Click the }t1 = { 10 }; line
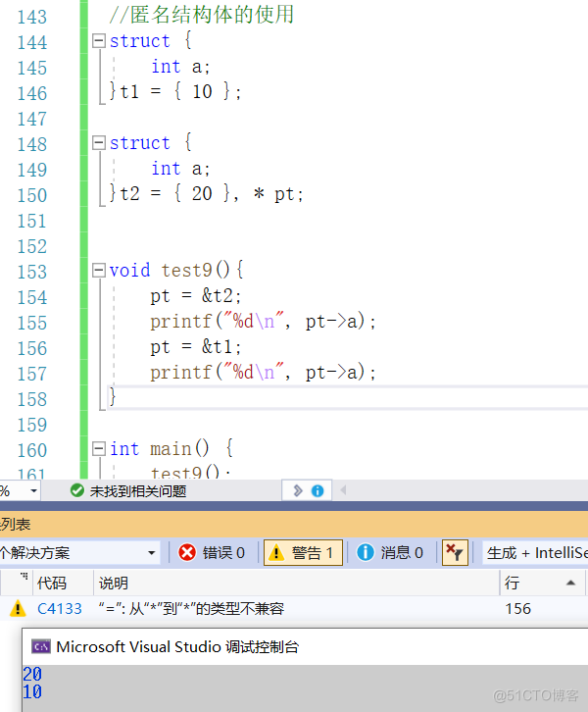Image resolution: width=588 pixels, height=712 pixels. pos(174,92)
